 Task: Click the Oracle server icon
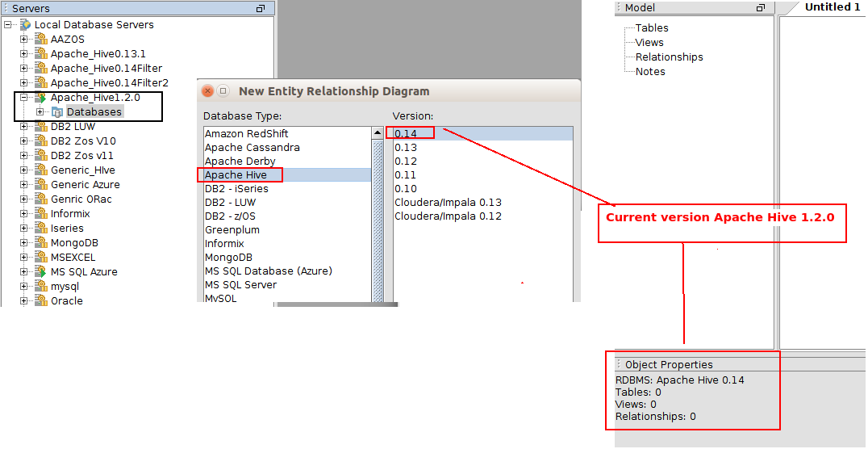point(41,300)
